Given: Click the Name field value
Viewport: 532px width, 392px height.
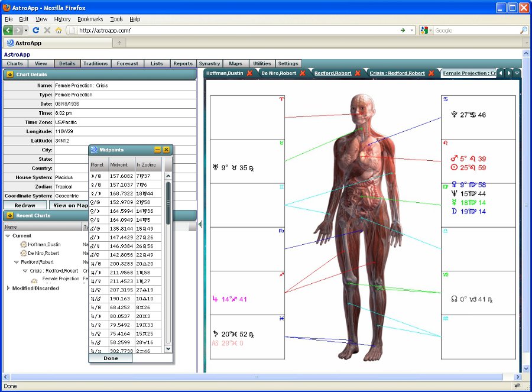Looking at the screenshot, I should pyautogui.click(x=125, y=85).
